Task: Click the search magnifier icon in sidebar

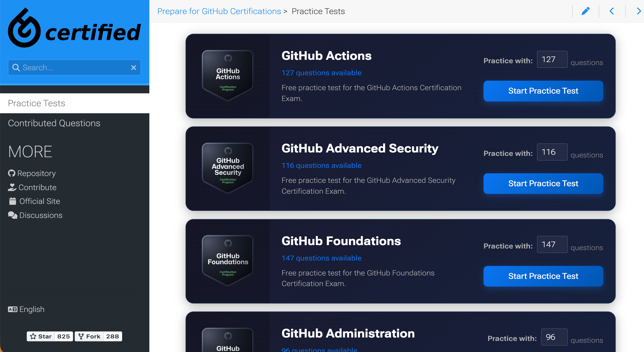Action: click(x=16, y=67)
